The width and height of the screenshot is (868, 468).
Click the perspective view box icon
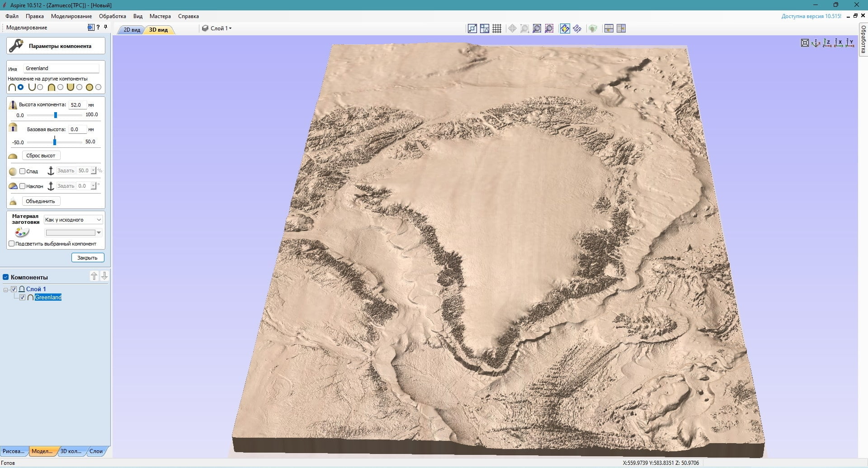[805, 43]
